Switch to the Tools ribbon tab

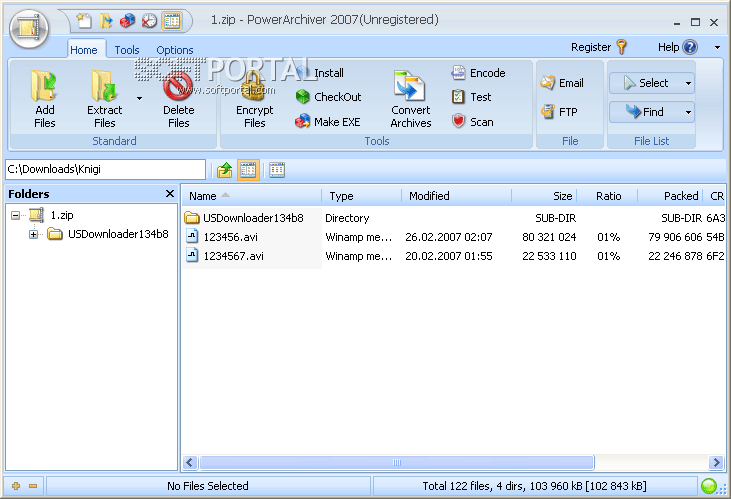[127, 50]
